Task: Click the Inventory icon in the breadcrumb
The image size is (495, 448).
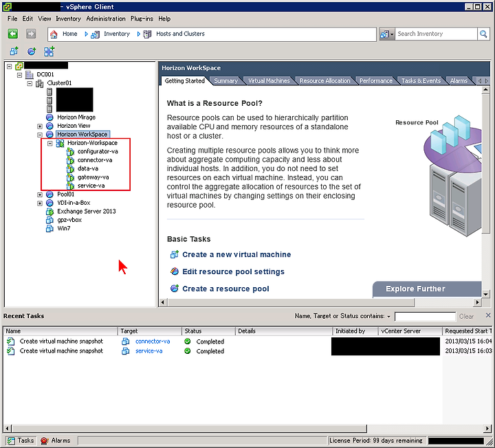Action: click(95, 34)
